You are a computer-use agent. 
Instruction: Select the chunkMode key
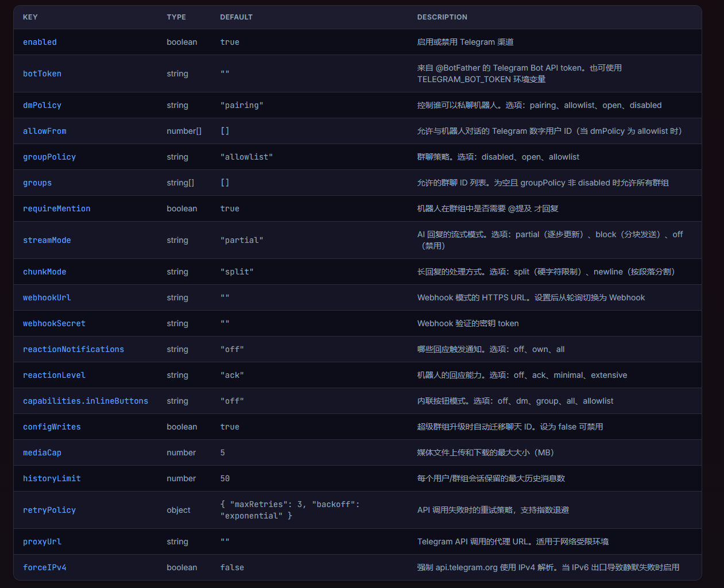pos(44,272)
